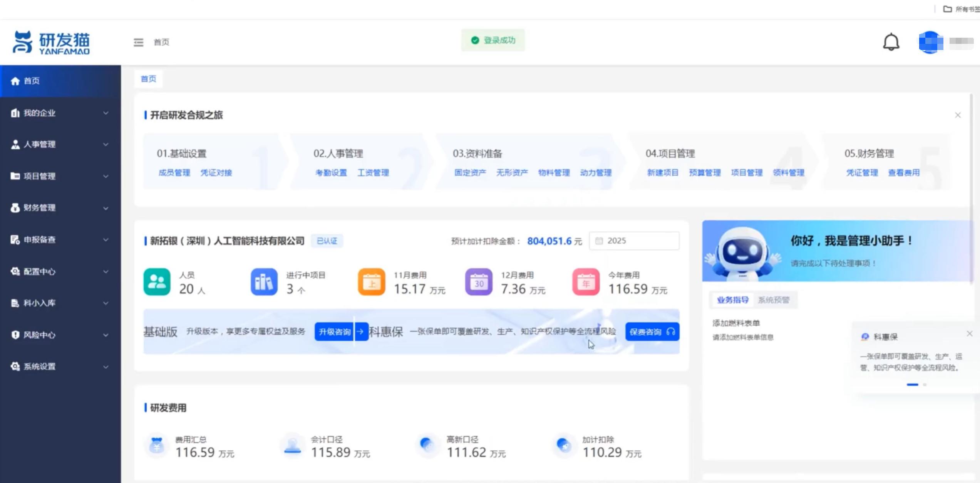The height and width of the screenshot is (483, 980).
Task: Click the 首页 page tab
Action: point(149,79)
